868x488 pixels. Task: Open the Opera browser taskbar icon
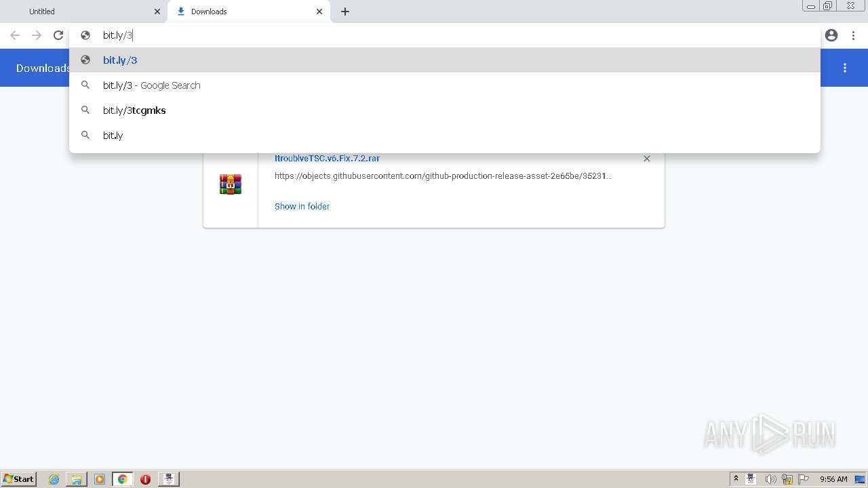coord(145,479)
